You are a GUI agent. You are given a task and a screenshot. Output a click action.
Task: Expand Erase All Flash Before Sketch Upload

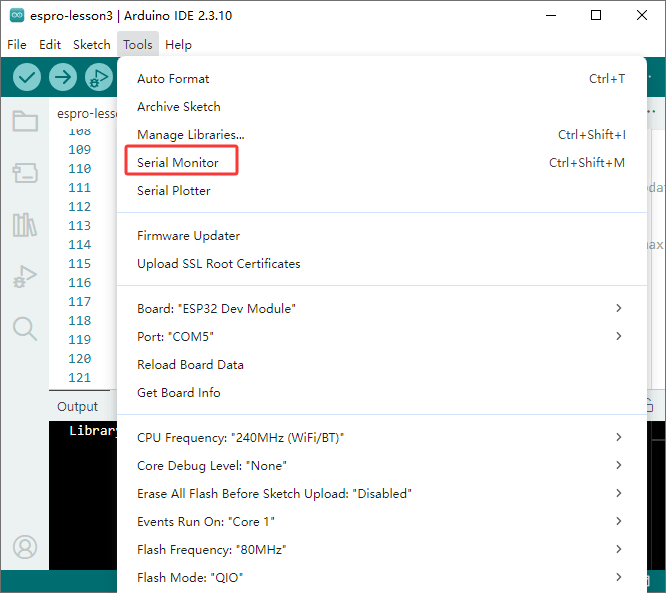381,494
